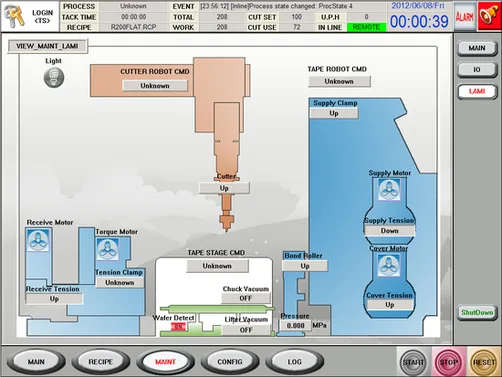
Task: Click Tape Robot CMD Unknown button
Action: click(339, 81)
